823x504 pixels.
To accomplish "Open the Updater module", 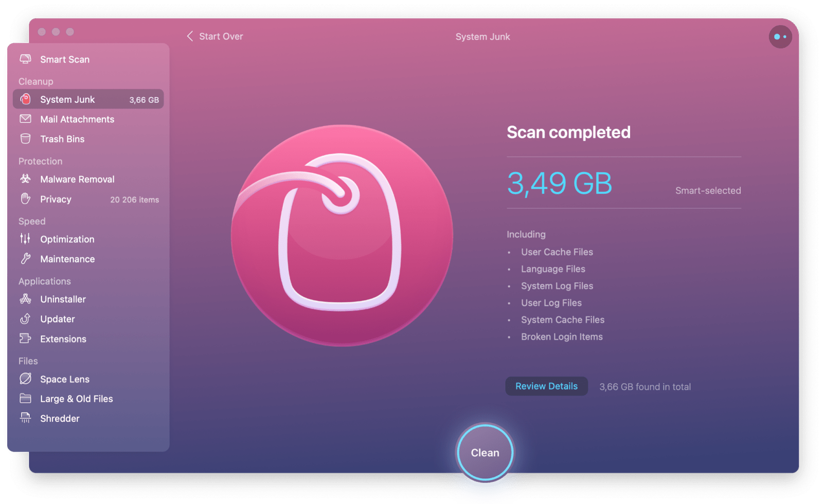I will coord(88,319).
